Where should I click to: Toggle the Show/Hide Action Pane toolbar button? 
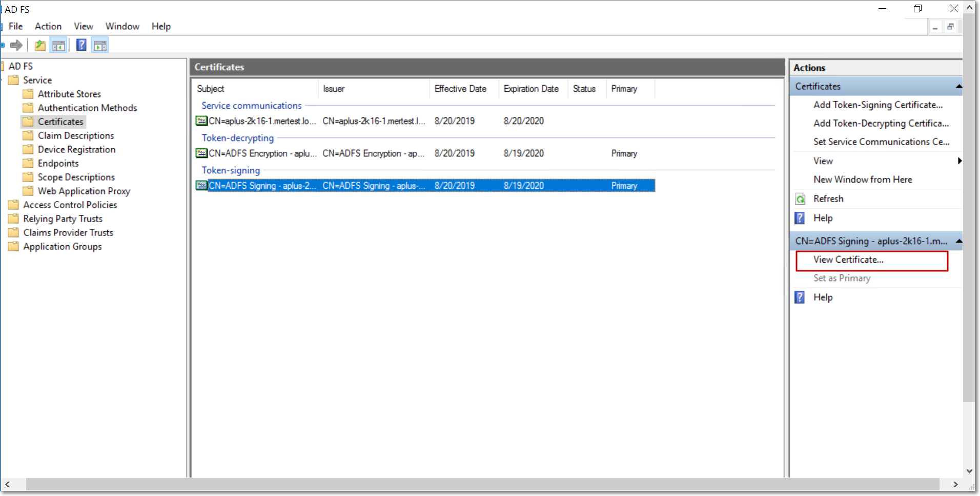coord(100,46)
